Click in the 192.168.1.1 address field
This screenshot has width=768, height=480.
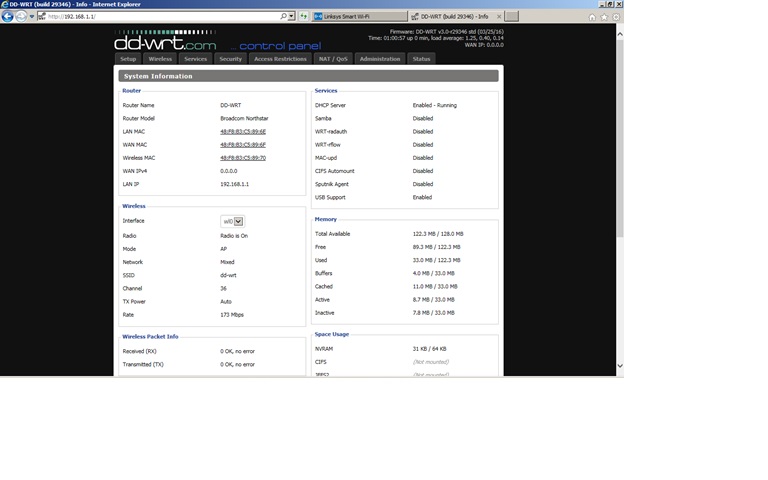[160, 17]
